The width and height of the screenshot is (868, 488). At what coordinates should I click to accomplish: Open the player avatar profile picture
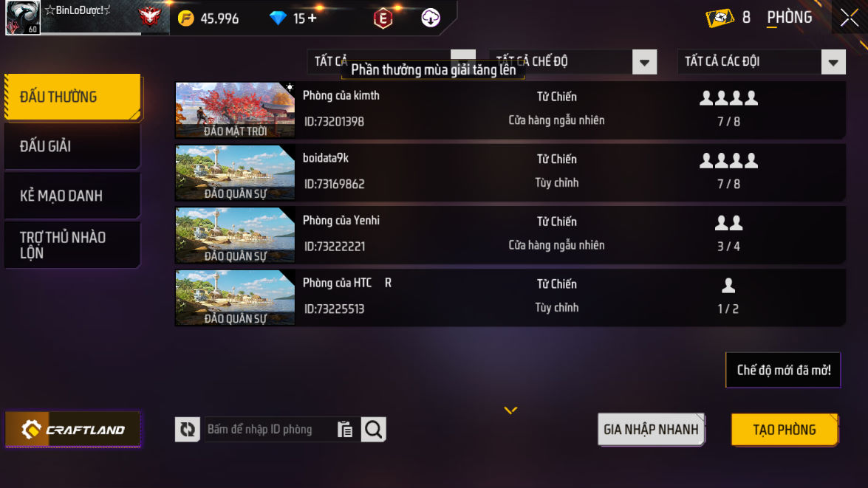pos(22,17)
